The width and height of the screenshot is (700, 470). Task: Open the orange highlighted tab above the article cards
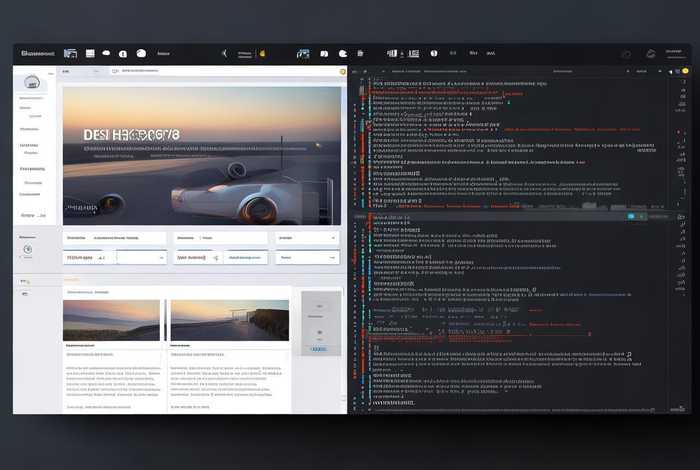click(x=72, y=281)
